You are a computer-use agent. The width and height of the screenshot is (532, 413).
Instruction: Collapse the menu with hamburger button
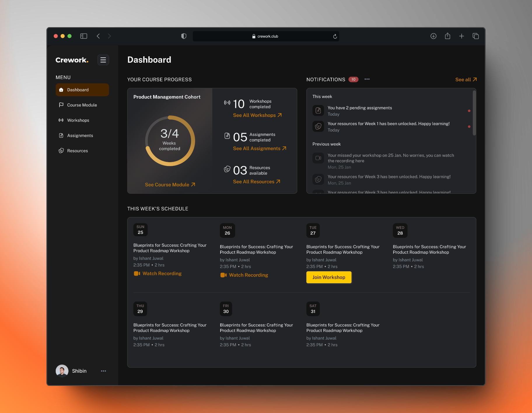(103, 60)
